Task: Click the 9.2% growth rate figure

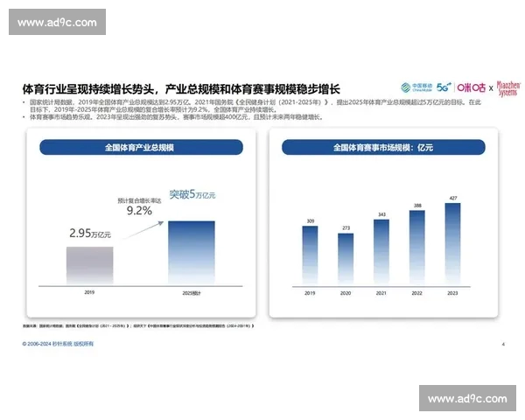Action: tap(139, 211)
